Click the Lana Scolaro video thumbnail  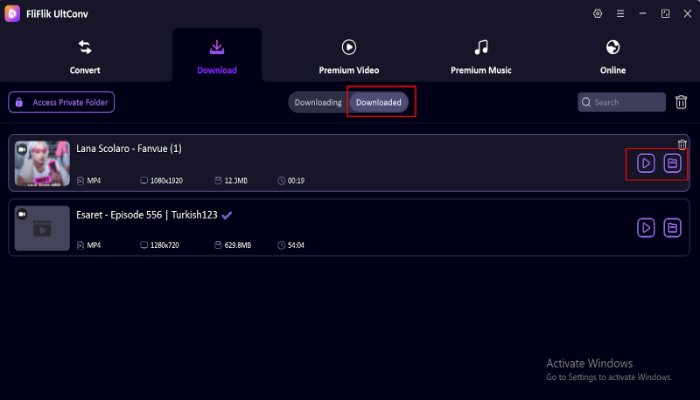42,163
